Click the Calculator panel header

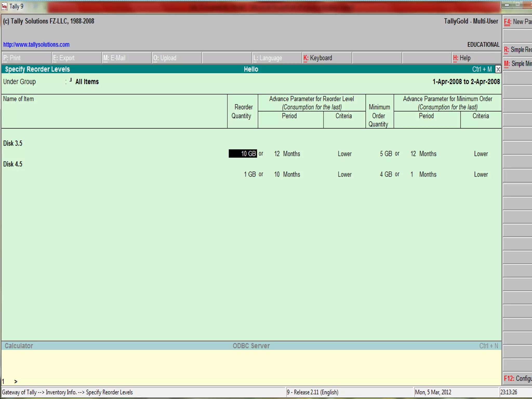pyautogui.click(x=19, y=346)
